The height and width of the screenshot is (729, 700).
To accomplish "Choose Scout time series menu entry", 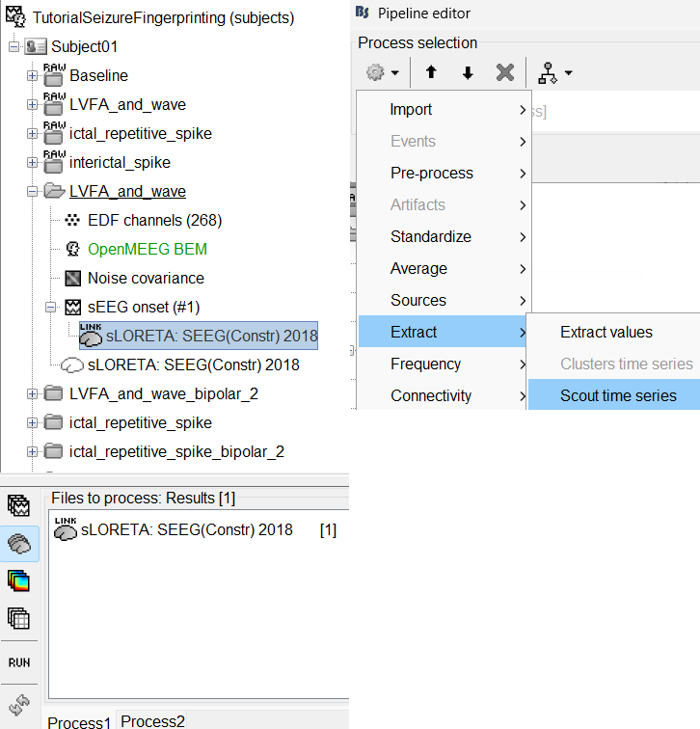I will click(x=618, y=395).
